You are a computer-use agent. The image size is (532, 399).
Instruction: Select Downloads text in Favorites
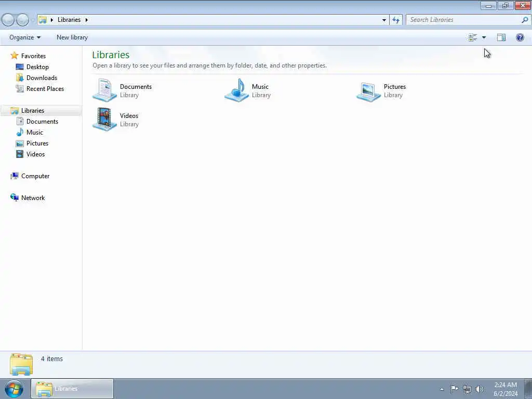(42, 78)
